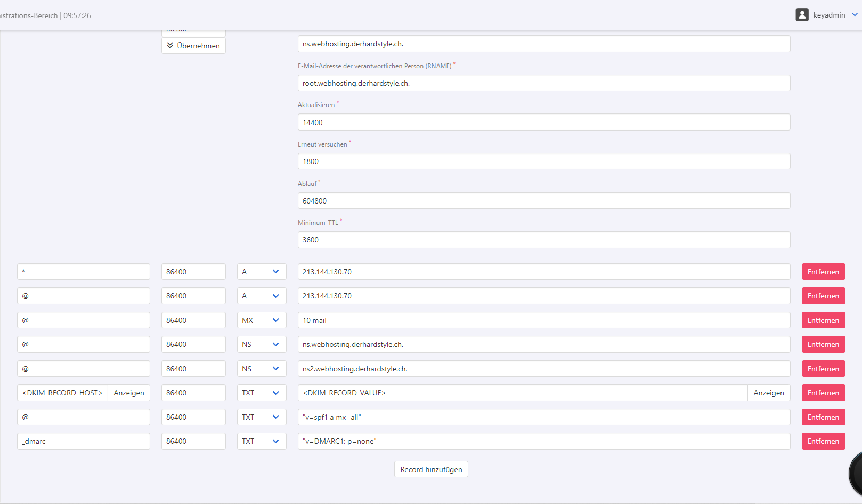Expand the MX record type dropdown

pos(261,320)
